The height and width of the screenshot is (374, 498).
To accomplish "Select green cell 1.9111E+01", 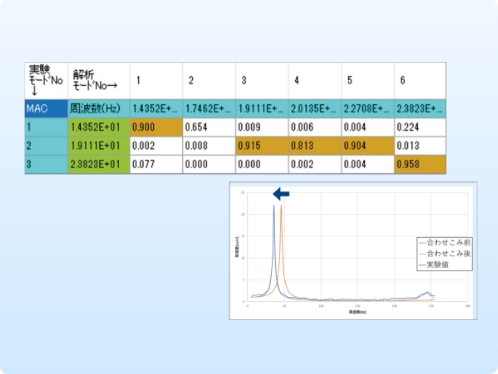I will click(99, 146).
